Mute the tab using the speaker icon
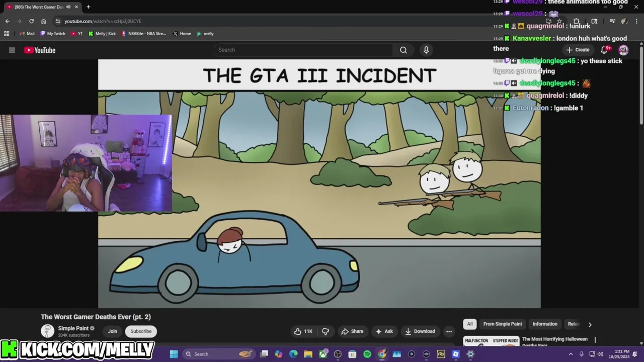The height and width of the screenshot is (362, 644). pyautogui.click(x=68, y=7)
